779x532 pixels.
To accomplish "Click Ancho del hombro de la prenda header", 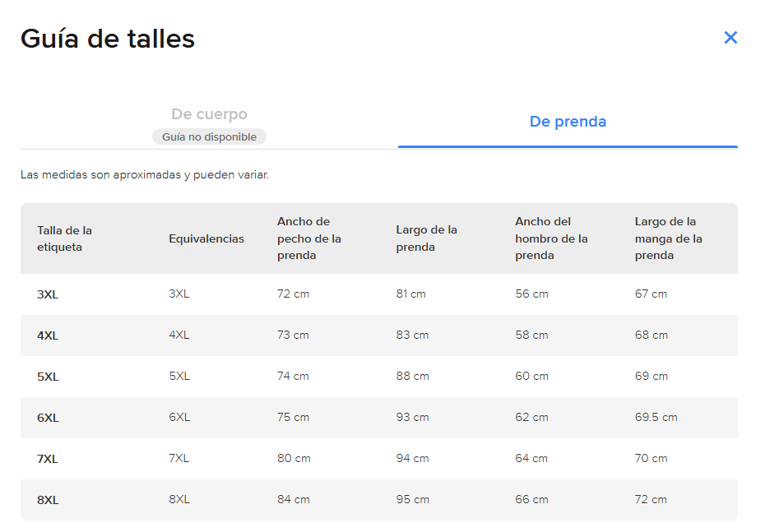I will (x=551, y=238).
